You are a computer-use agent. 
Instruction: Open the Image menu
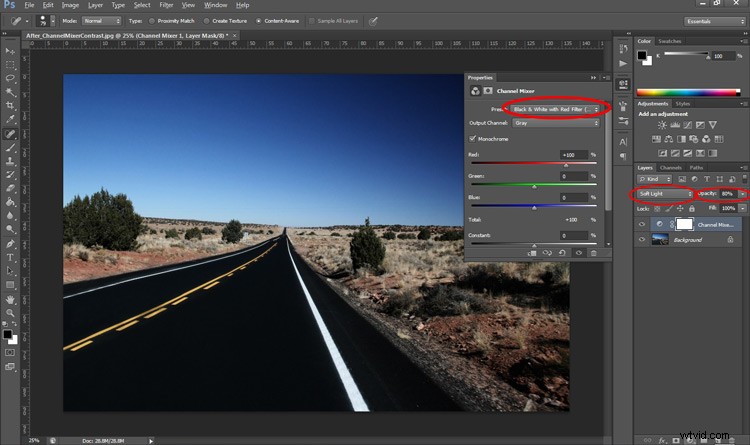click(x=70, y=5)
